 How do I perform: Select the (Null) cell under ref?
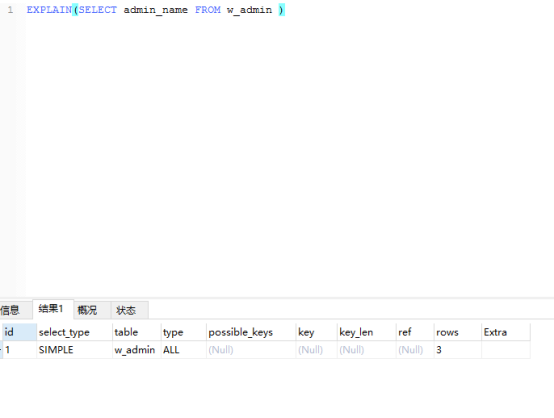(x=415, y=350)
